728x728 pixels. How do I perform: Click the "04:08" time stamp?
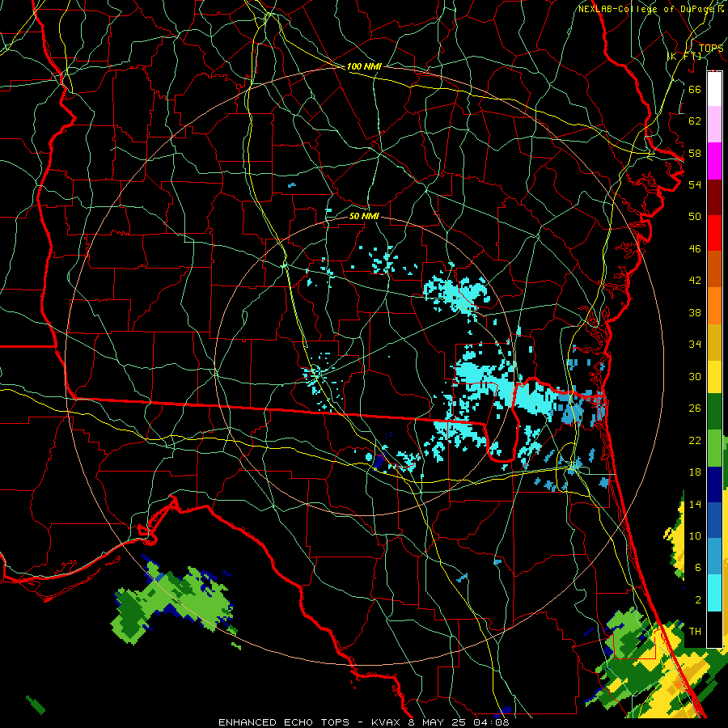(491, 722)
